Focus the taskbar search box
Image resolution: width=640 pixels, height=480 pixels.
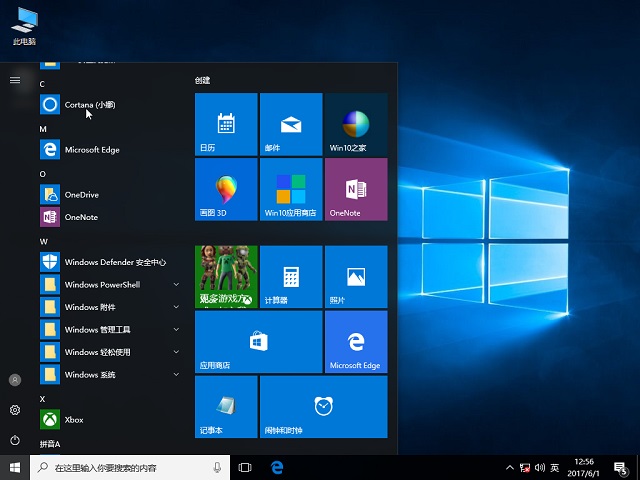click(x=130, y=467)
